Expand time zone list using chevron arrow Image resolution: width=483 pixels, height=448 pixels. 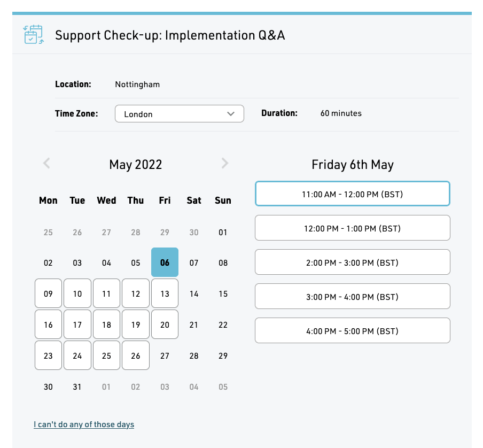(231, 114)
